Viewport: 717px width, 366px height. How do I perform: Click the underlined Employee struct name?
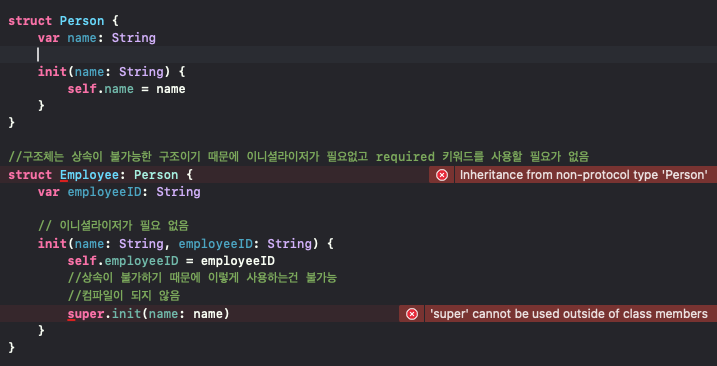pyautogui.click(x=90, y=175)
